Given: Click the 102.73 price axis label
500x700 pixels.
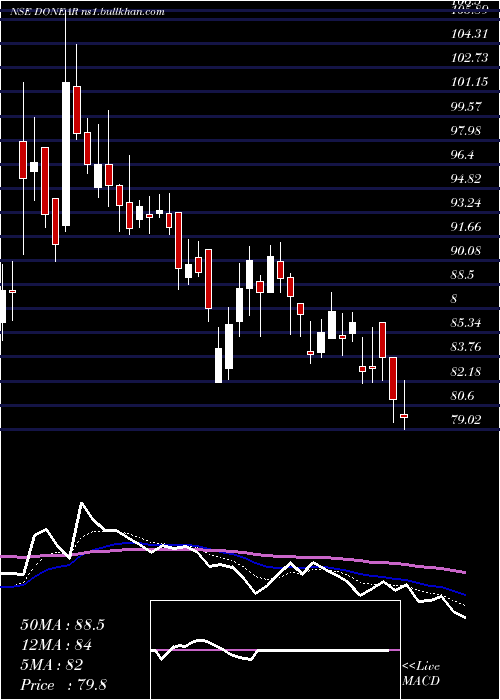Looking at the screenshot, I should point(470,58).
